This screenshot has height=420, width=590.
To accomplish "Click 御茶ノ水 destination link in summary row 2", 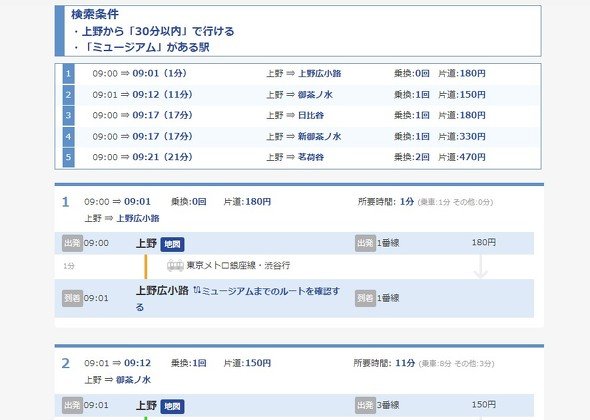I will 315,94.
